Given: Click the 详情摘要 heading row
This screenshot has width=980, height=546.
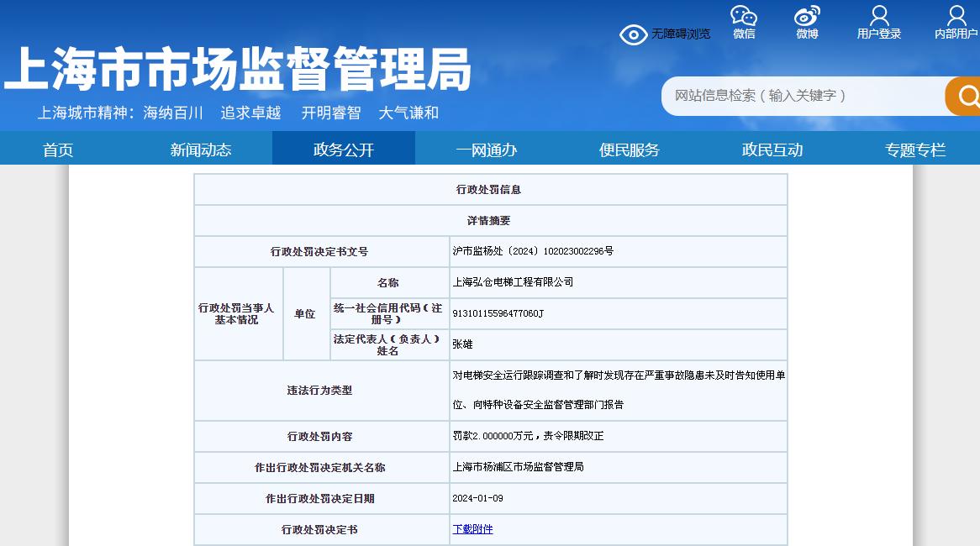Looking at the screenshot, I should pos(491,221).
